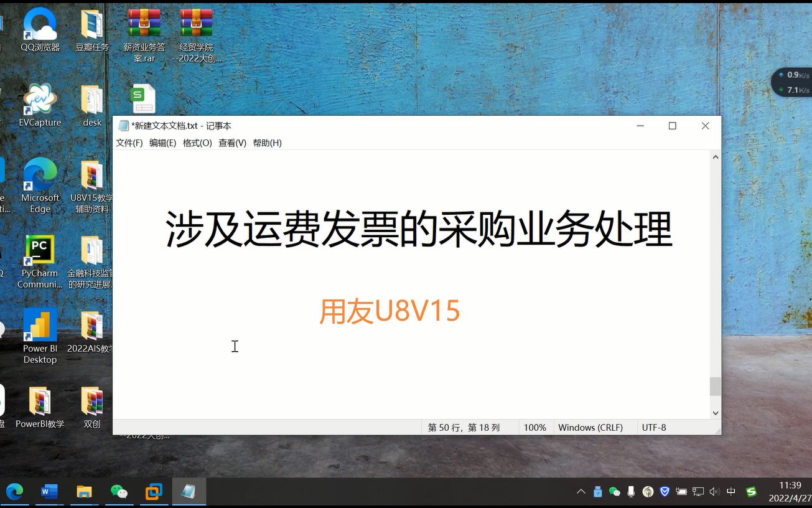Click the Windows (CRLF) status entry
The width and height of the screenshot is (812, 508).
590,428
